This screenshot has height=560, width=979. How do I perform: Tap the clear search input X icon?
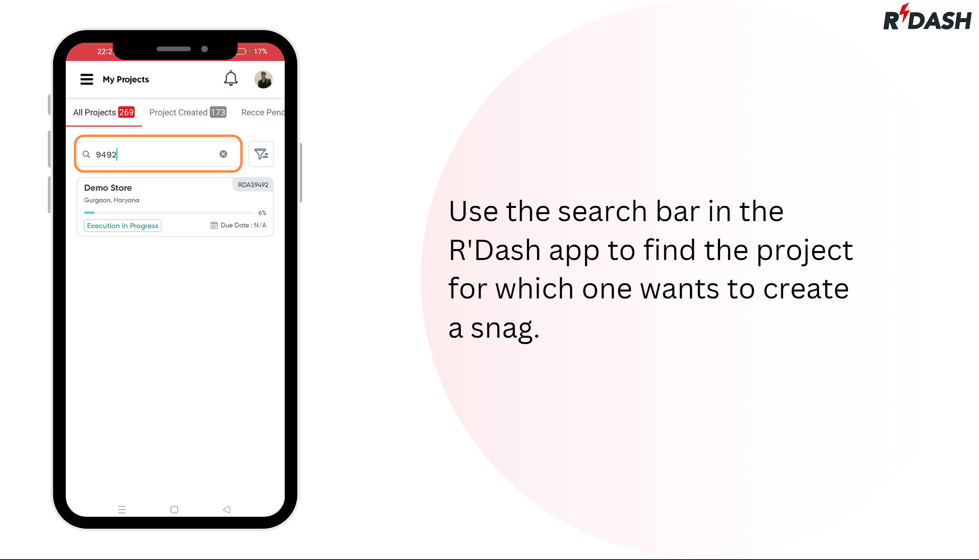click(x=223, y=154)
